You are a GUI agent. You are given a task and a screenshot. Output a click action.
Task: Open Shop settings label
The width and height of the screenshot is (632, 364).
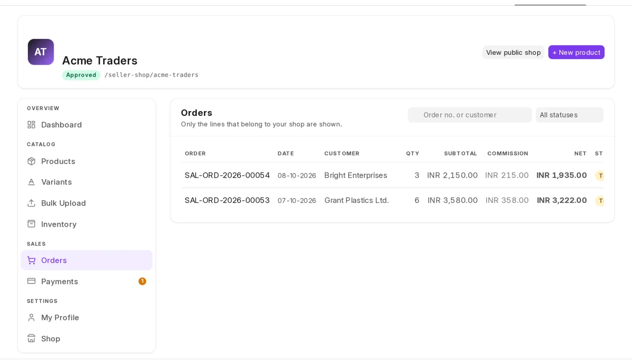point(51,339)
